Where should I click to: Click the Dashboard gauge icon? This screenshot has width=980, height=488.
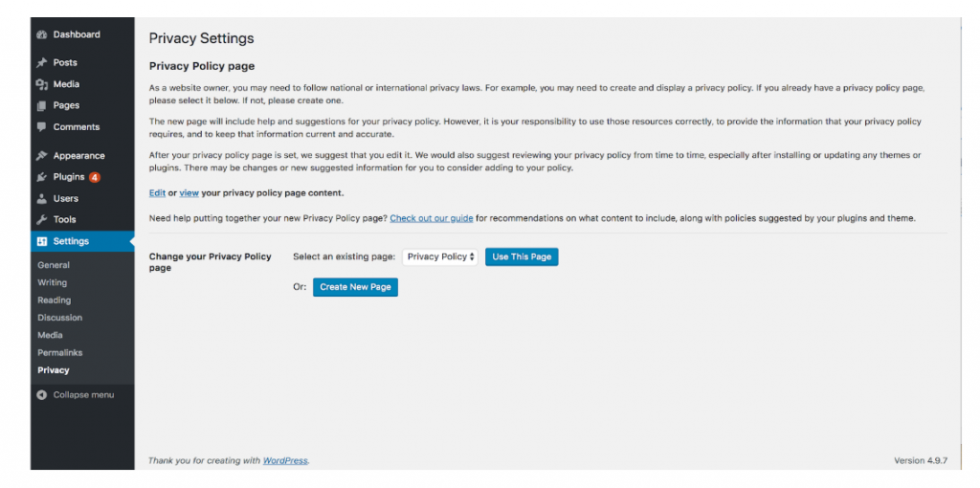click(41, 34)
